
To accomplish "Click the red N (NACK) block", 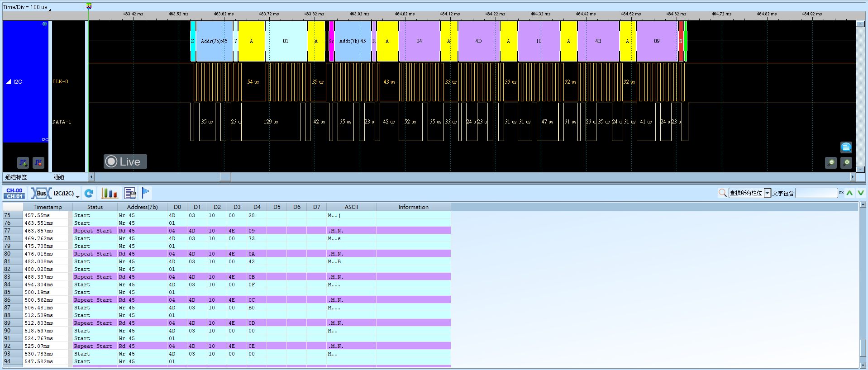I will coord(681,41).
